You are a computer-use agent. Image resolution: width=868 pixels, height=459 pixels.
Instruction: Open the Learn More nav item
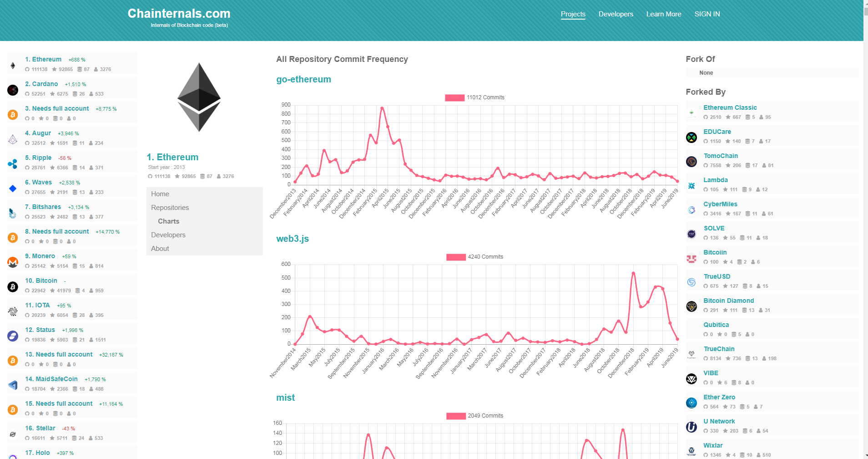[664, 14]
